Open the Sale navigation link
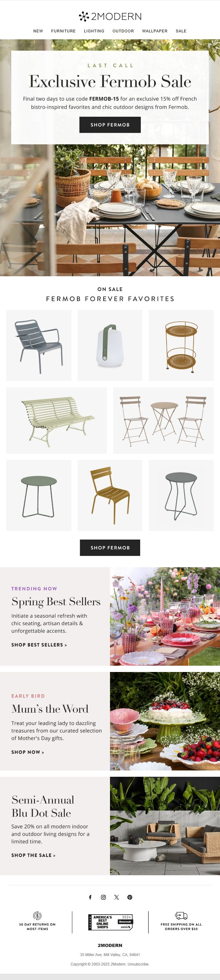 [181, 31]
